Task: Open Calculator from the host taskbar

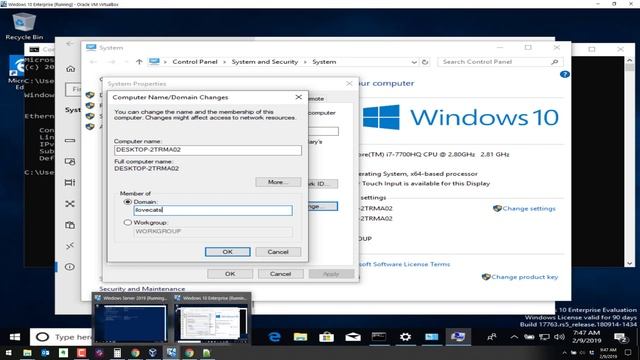Action: tap(117, 353)
